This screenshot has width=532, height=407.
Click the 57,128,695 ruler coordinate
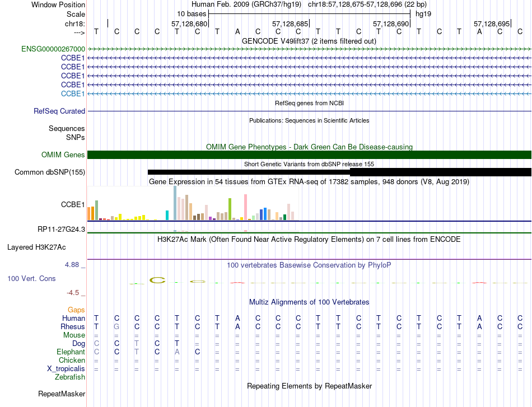pos(492,24)
